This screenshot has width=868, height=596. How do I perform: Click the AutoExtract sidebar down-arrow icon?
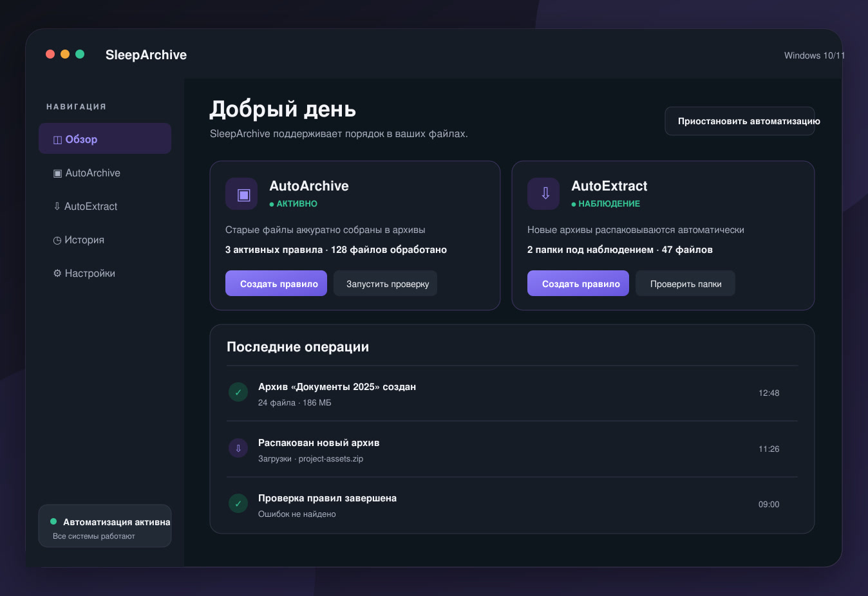tap(57, 207)
